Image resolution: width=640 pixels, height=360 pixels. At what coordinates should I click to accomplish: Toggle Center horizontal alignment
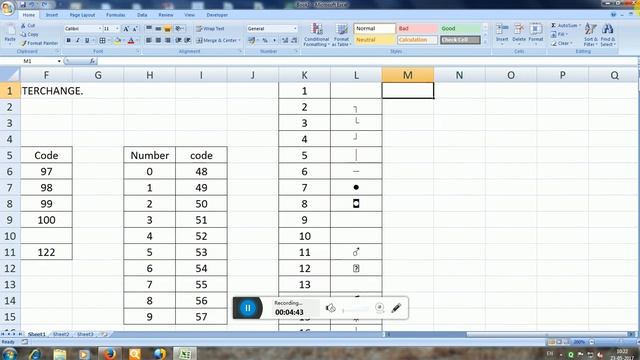pyautogui.click(x=158, y=40)
